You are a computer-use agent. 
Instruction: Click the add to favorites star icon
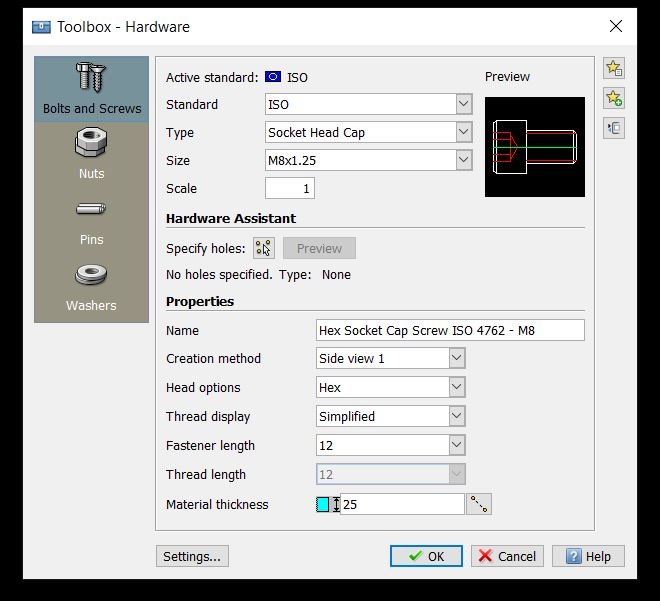pyautogui.click(x=614, y=98)
